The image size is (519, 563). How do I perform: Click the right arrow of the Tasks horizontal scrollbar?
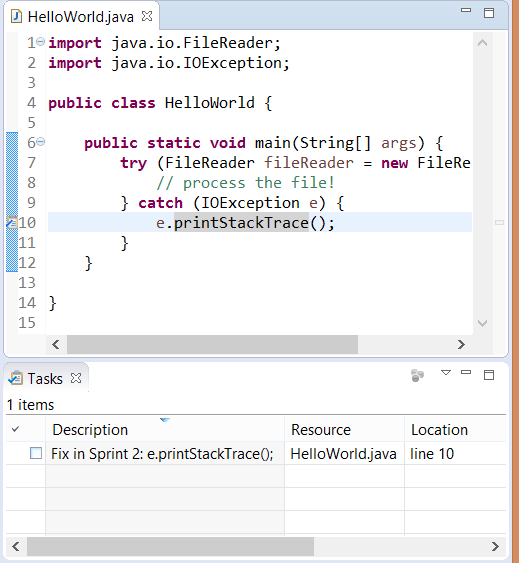(495, 546)
